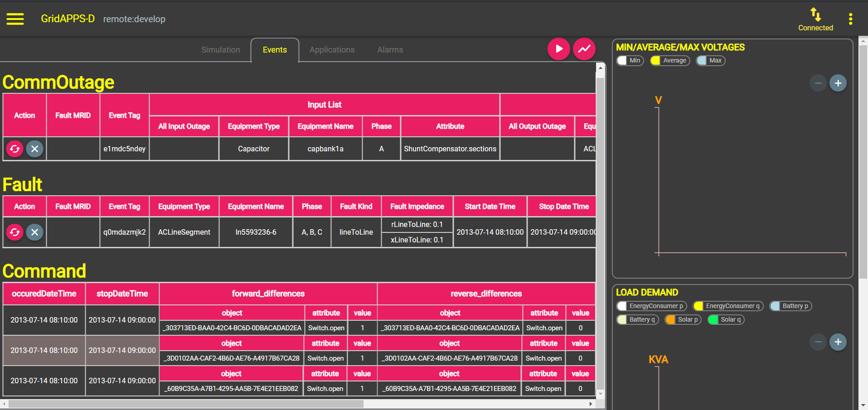Click the MIN/AVERAGE/MAX VOLTAGES chart title
This screenshot has width=868, height=410.
point(680,48)
